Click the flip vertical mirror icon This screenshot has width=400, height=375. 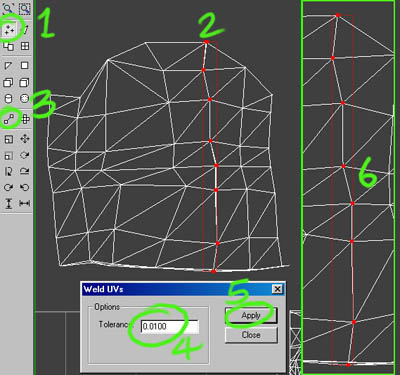(x=25, y=171)
